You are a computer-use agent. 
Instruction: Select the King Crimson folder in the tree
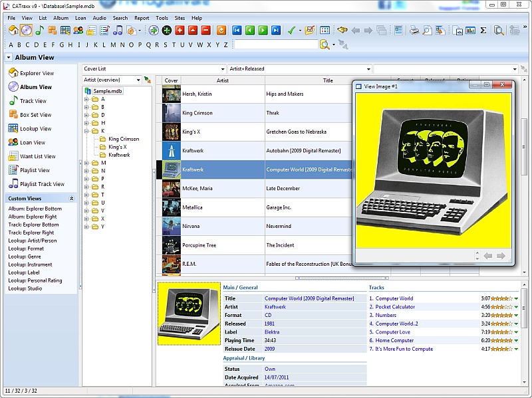[124, 139]
